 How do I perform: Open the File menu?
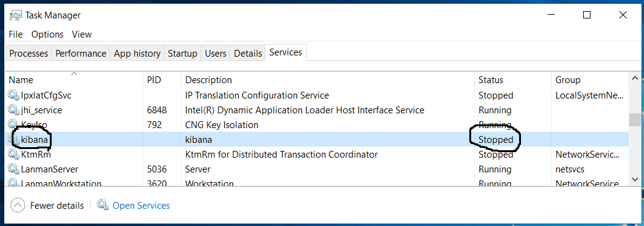[15, 34]
